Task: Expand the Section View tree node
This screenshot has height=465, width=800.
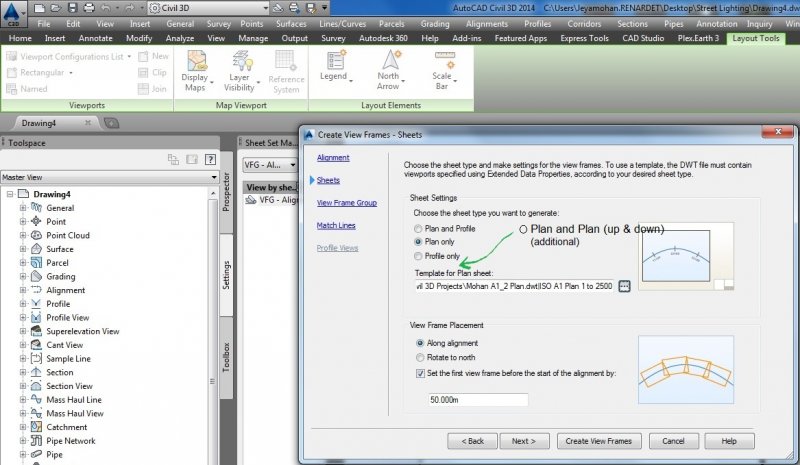Action: click(x=22, y=386)
